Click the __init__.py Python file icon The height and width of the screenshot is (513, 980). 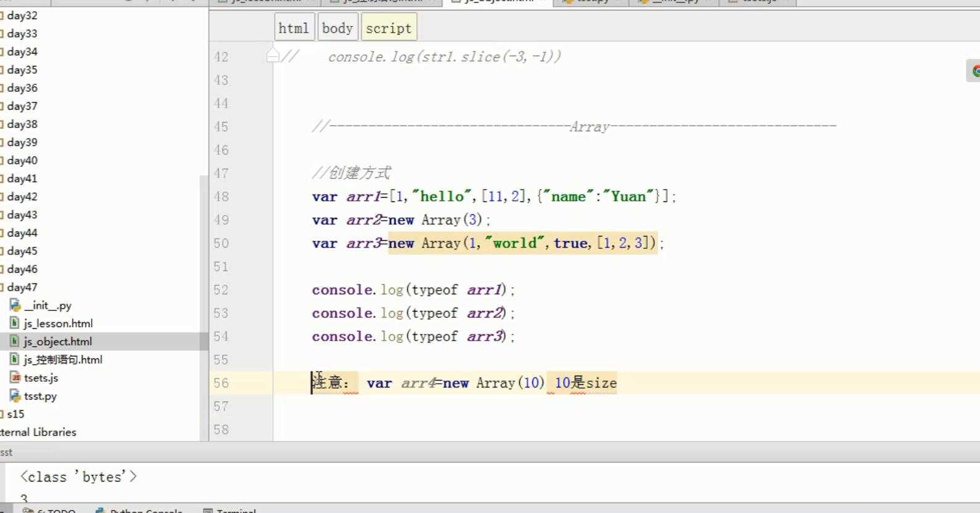pyautogui.click(x=15, y=305)
